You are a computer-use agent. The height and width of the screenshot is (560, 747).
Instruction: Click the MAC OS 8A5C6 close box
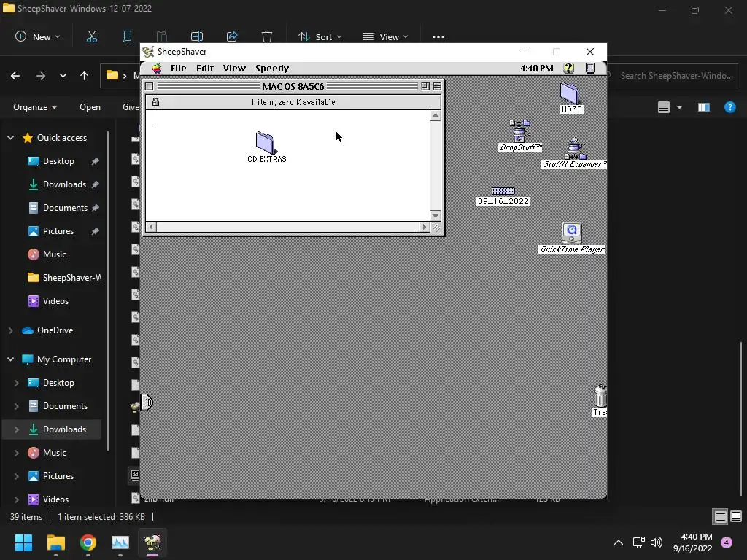[149, 86]
